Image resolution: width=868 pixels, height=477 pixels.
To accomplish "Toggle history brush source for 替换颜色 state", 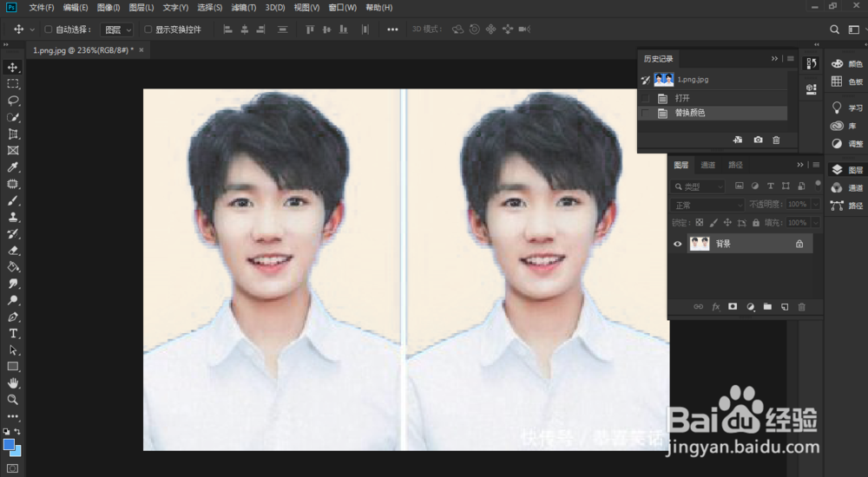I will point(646,113).
